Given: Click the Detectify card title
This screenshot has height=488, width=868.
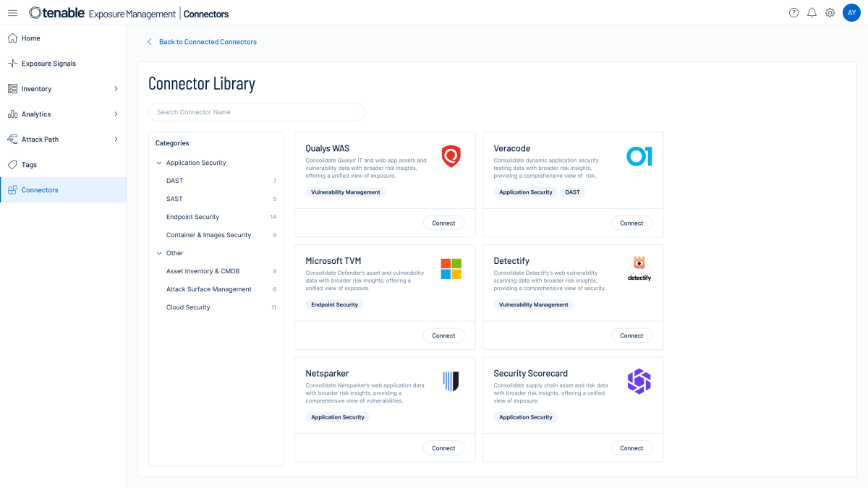Looking at the screenshot, I should coord(511,261).
